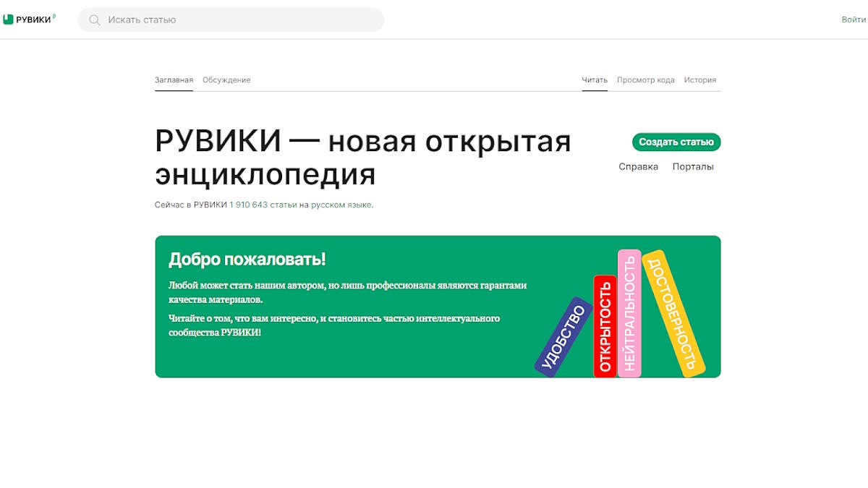Click the РУВИКИ — новая открытая энциклопедия title

click(363, 158)
